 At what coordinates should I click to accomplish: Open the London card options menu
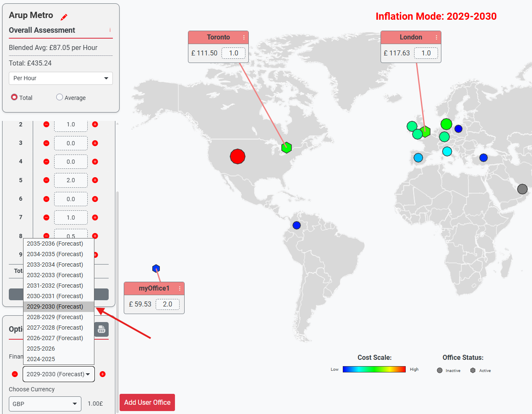(x=436, y=37)
